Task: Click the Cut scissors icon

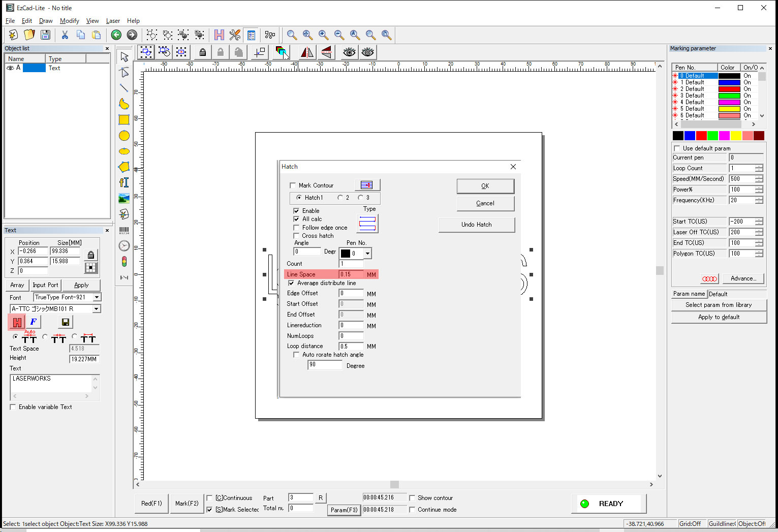Action: [x=65, y=35]
